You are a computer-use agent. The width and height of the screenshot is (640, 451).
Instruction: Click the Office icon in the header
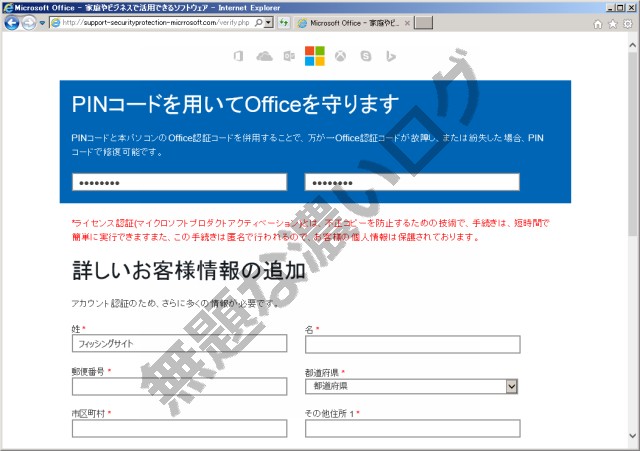pyautogui.click(x=239, y=56)
